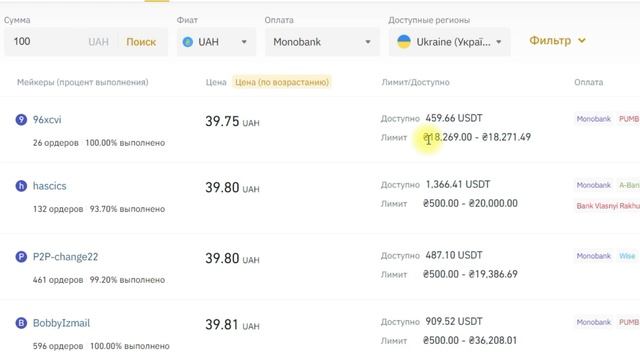Image resolution: width=640 pixels, height=360 pixels.
Task: Open 96xcvi maker profile link
Action: [x=47, y=120]
